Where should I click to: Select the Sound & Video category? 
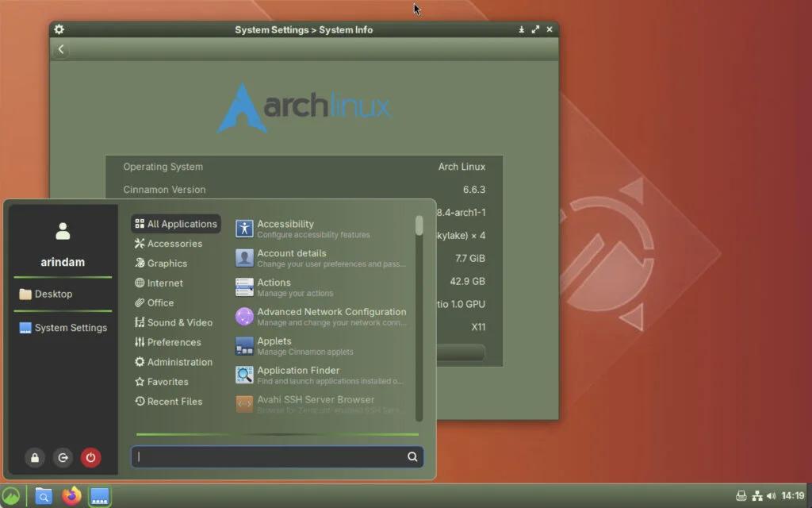coord(180,322)
